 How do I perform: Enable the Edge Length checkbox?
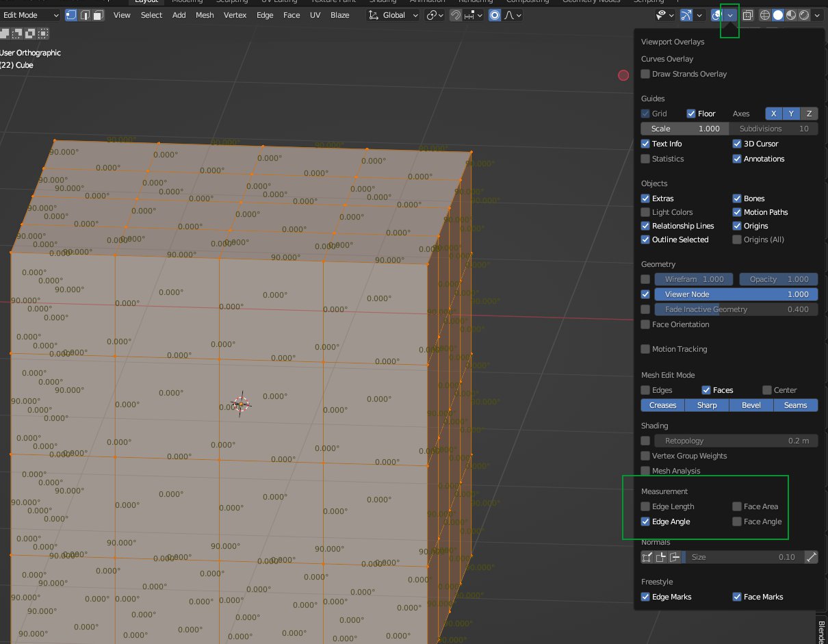pyautogui.click(x=645, y=506)
